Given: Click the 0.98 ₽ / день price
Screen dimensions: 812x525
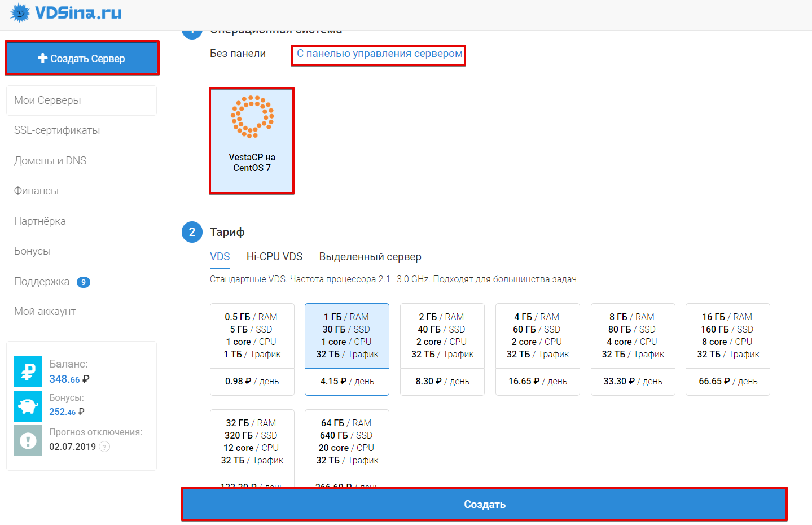Looking at the screenshot, I should [x=252, y=382].
